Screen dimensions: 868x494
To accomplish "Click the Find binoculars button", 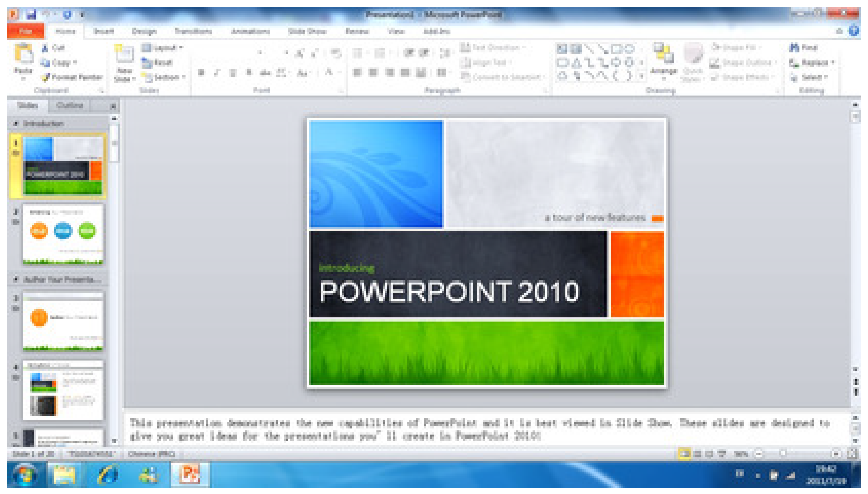I will pyautogui.click(x=803, y=48).
